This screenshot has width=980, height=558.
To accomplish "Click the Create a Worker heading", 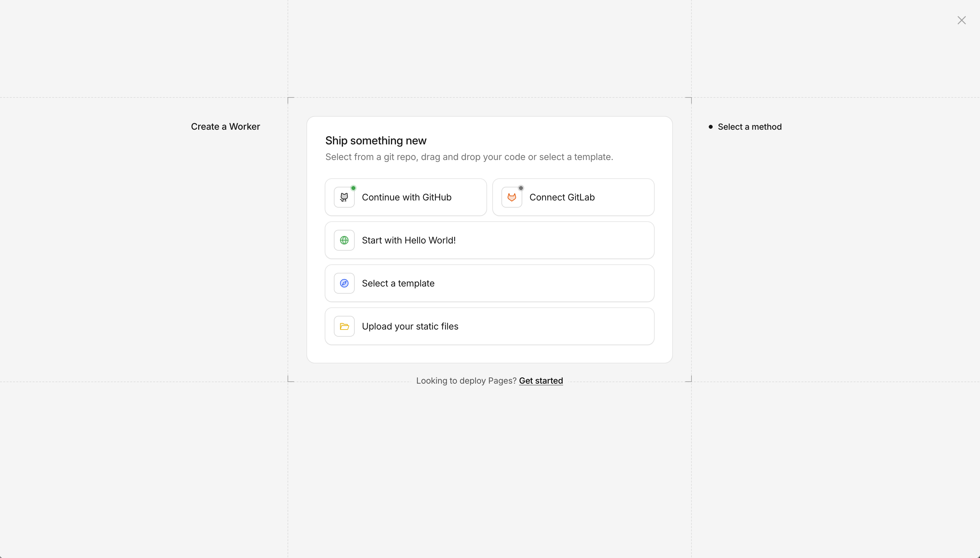I will click(225, 126).
